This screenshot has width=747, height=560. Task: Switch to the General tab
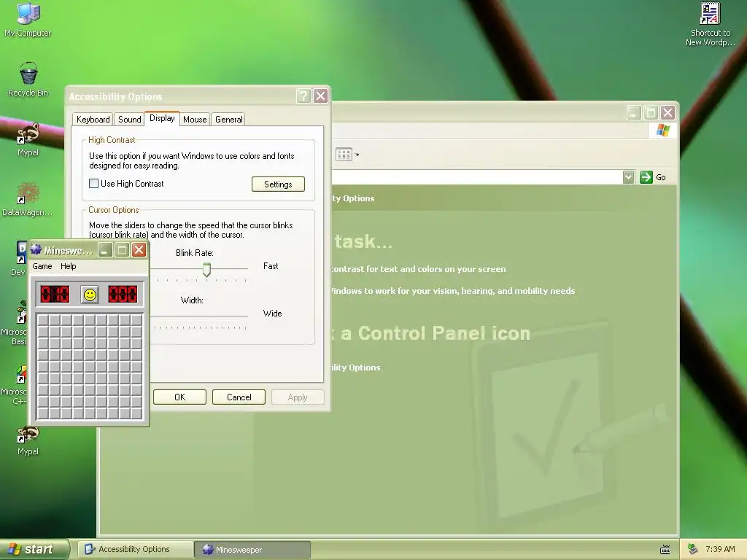coord(228,119)
